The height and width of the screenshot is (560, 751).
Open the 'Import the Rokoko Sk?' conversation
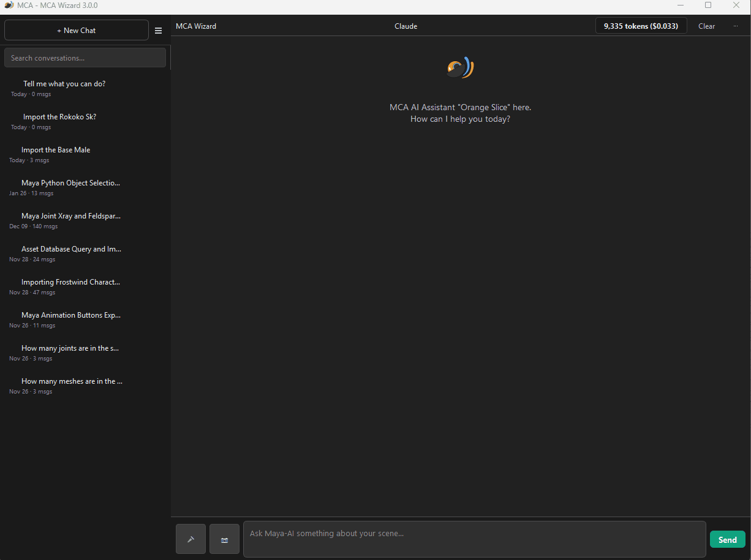(85, 122)
